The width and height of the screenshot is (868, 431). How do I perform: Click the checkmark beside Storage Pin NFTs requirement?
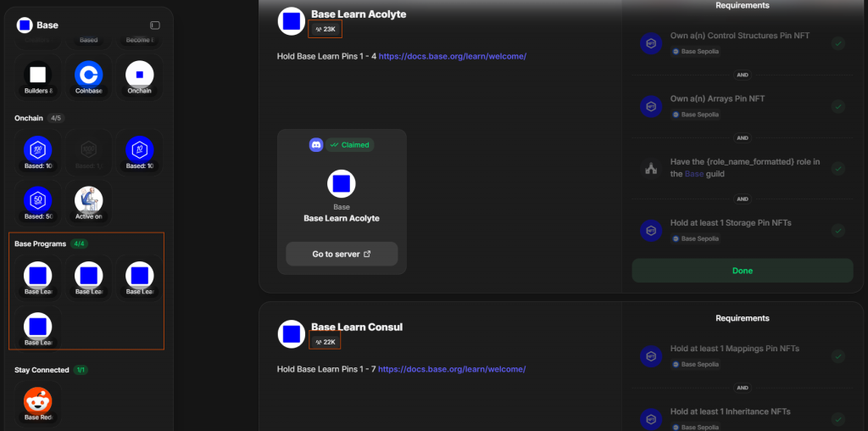(837, 230)
